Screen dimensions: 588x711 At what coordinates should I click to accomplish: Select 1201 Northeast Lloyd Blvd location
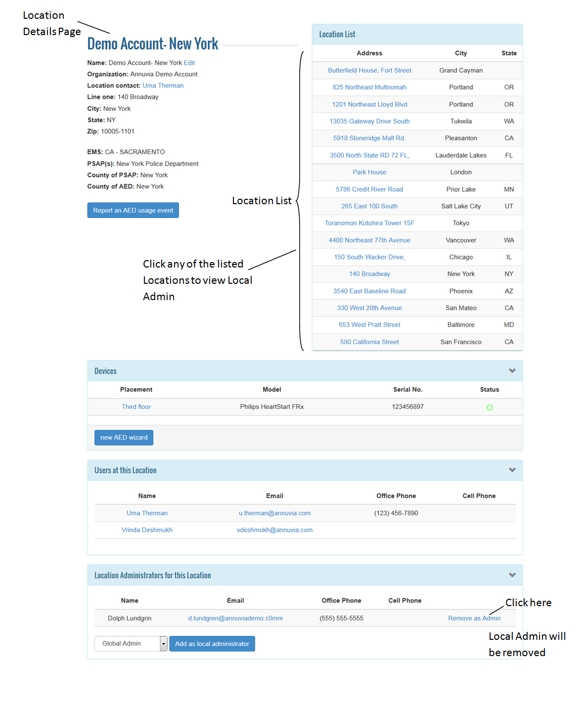point(369,104)
